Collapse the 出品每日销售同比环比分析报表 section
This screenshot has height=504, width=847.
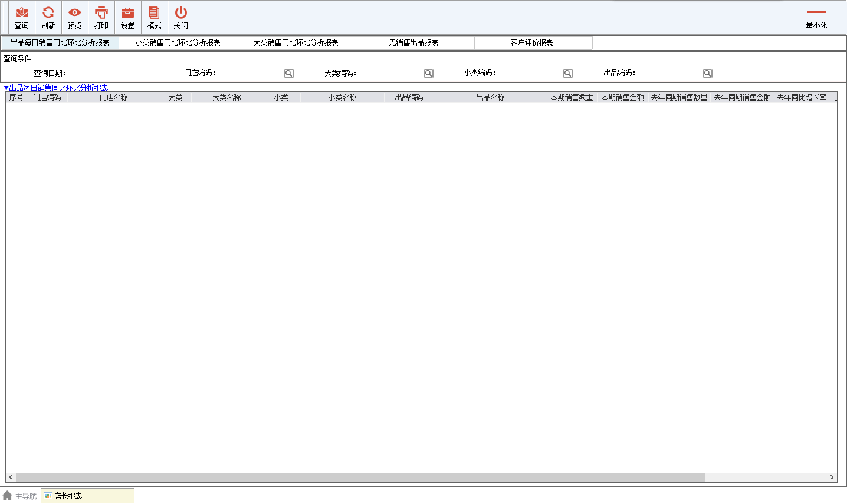click(x=6, y=88)
